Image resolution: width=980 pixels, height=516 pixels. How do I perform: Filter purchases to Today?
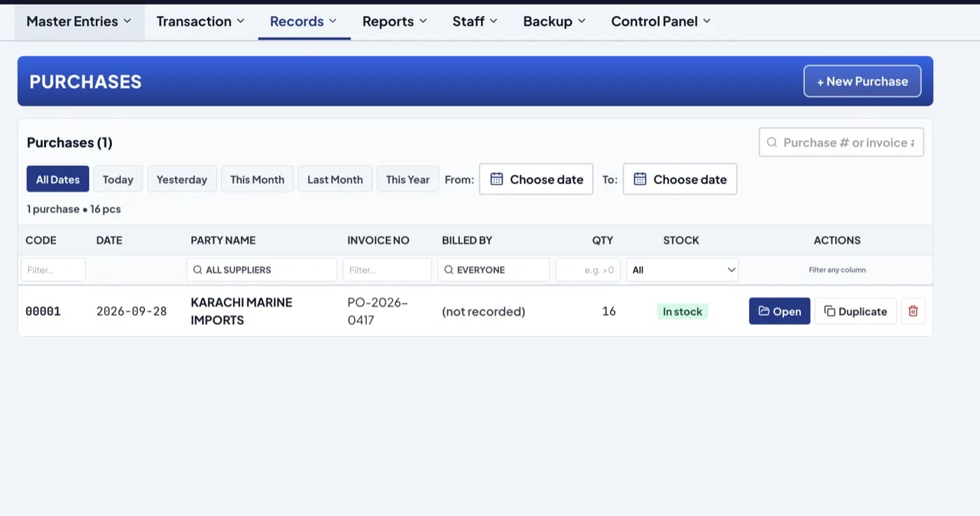coord(118,179)
